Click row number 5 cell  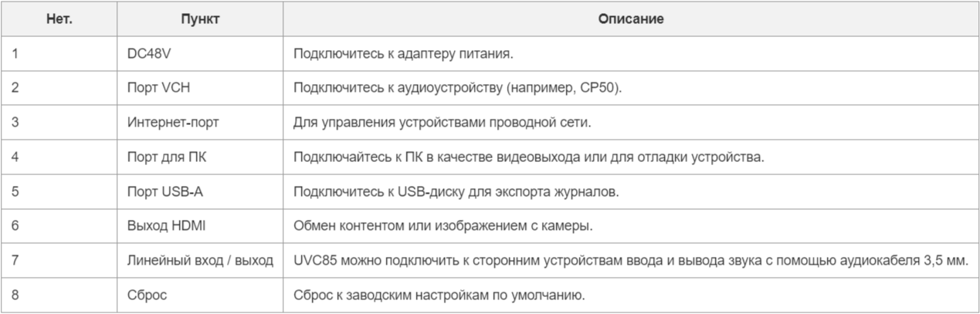[x=15, y=191]
